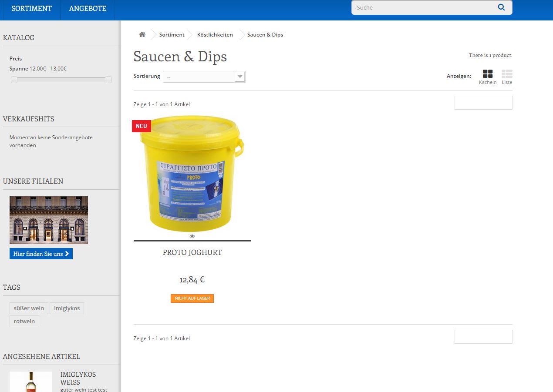Viewport: 553px width, 392px height.
Task: Click the quick view eye icon
Action: 192,236
